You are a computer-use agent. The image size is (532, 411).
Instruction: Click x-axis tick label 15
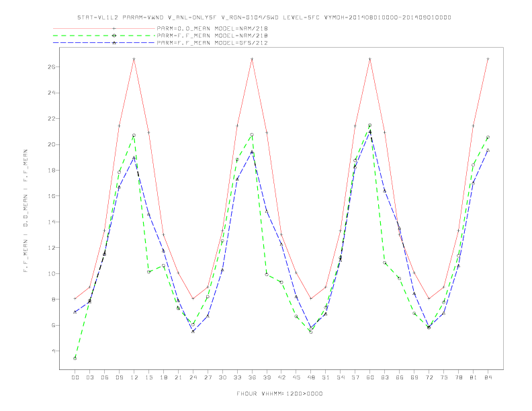pyautogui.click(x=148, y=377)
